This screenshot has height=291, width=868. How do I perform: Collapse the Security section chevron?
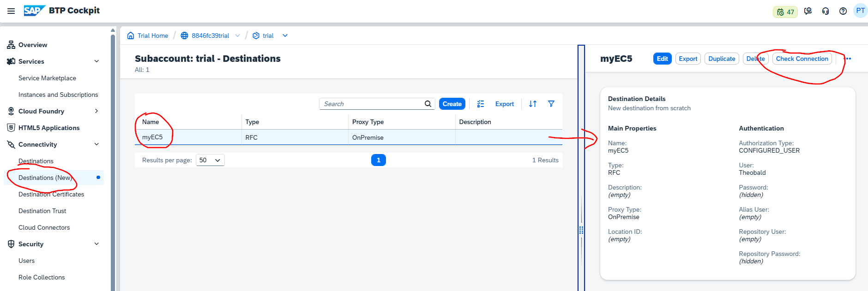(96, 244)
